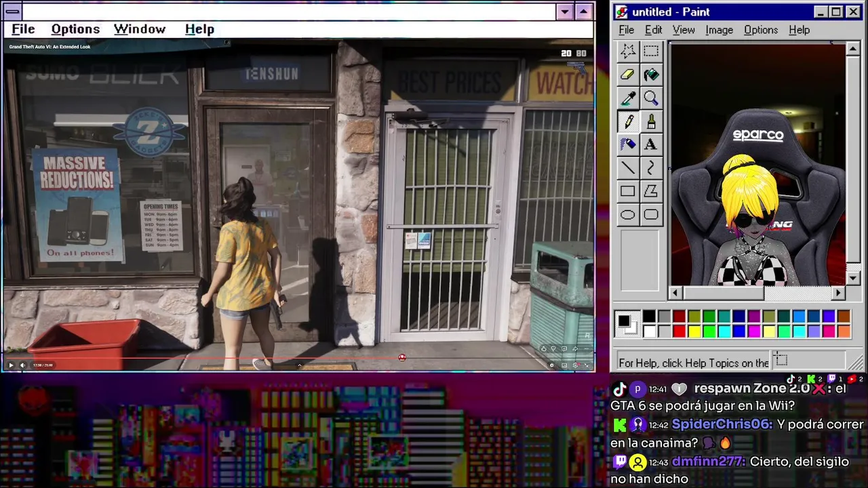Open Paint's View menu
Viewport: 868px width, 488px height.
click(x=684, y=30)
